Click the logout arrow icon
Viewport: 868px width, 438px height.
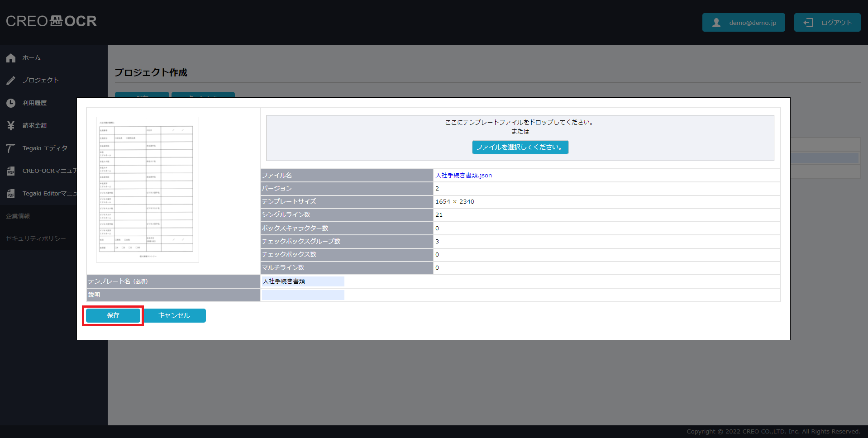click(808, 23)
